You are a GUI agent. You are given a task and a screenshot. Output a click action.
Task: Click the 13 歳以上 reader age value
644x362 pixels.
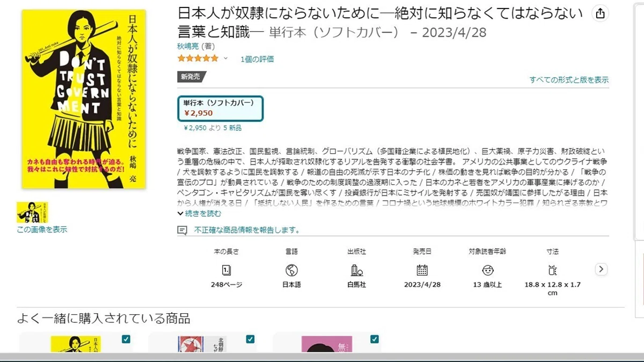pyautogui.click(x=487, y=285)
